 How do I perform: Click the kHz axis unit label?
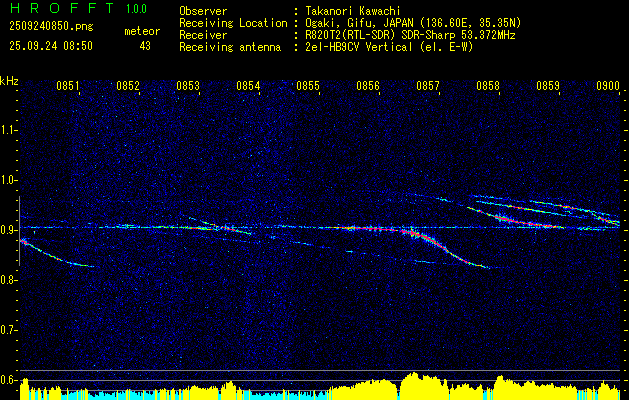tap(9, 81)
